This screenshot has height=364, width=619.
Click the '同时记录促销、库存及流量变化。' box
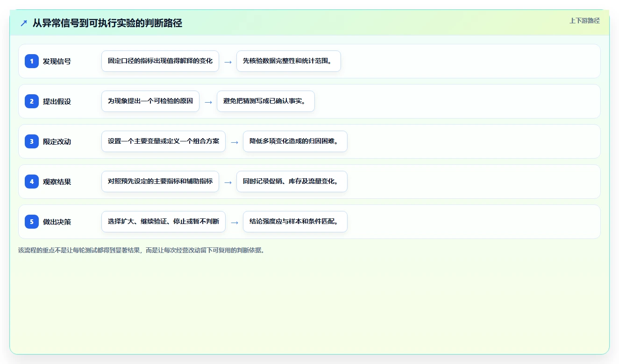point(292,182)
